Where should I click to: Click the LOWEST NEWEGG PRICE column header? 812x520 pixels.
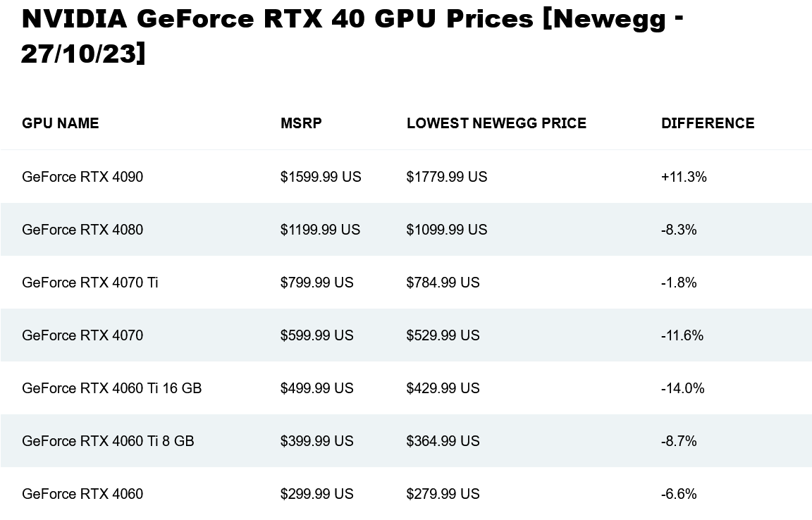[x=496, y=123]
